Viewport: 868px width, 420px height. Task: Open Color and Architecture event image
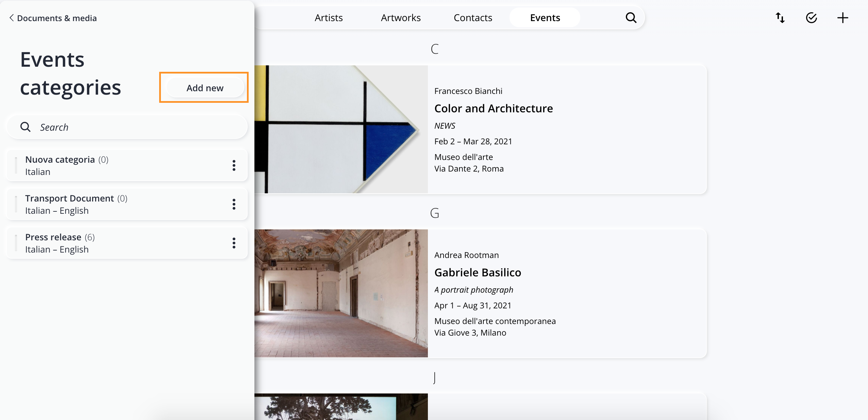pyautogui.click(x=341, y=129)
